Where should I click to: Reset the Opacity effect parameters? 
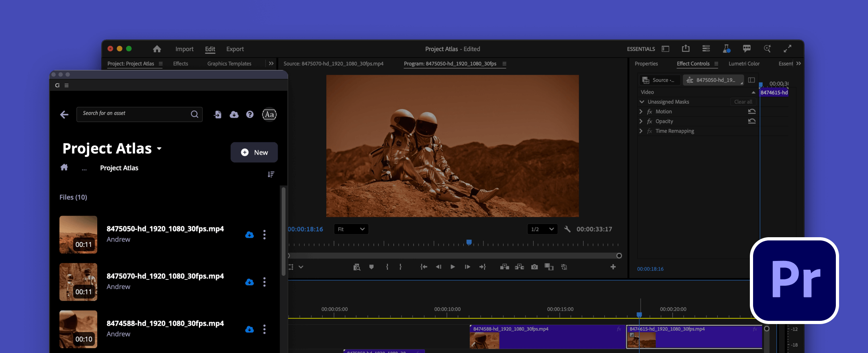tap(751, 121)
